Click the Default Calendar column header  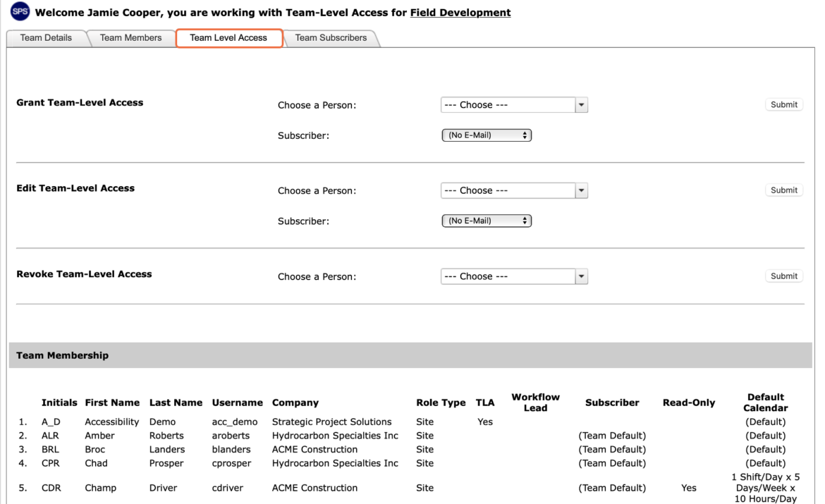pos(766,402)
